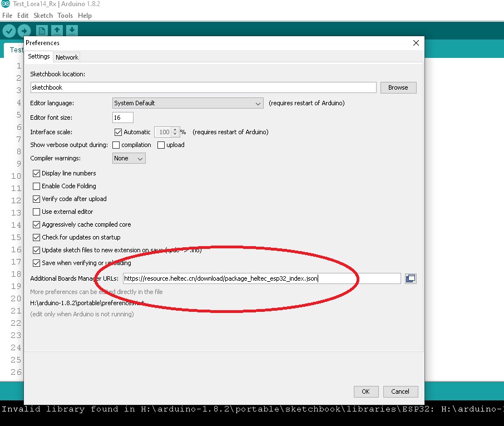Toggle Save when verifying or uploading
504x426 pixels.
click(36, 263)
